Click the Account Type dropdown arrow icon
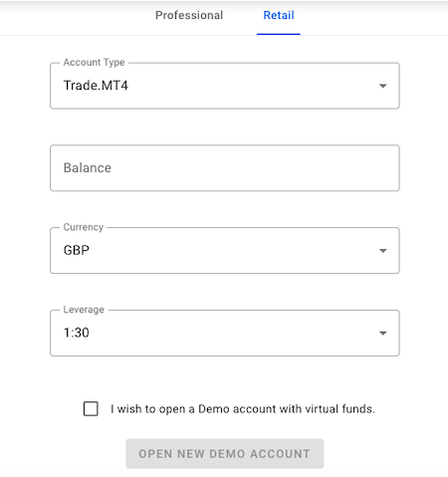This screenshot has height=477, width=448. pos(383,86)
